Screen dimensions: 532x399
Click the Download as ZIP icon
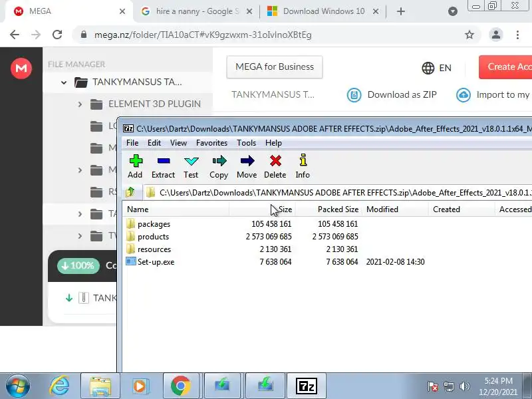(x=354, y=94)
